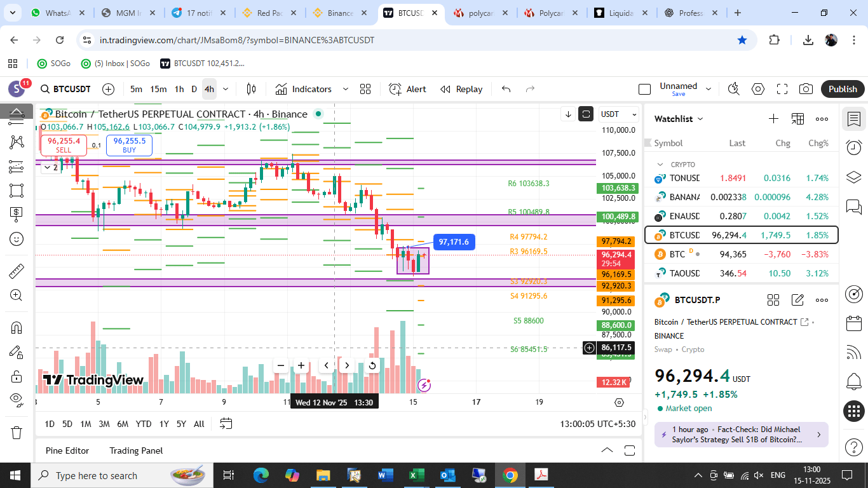
Task: Add a compare symbol with plus
Action: coord(109,89)
